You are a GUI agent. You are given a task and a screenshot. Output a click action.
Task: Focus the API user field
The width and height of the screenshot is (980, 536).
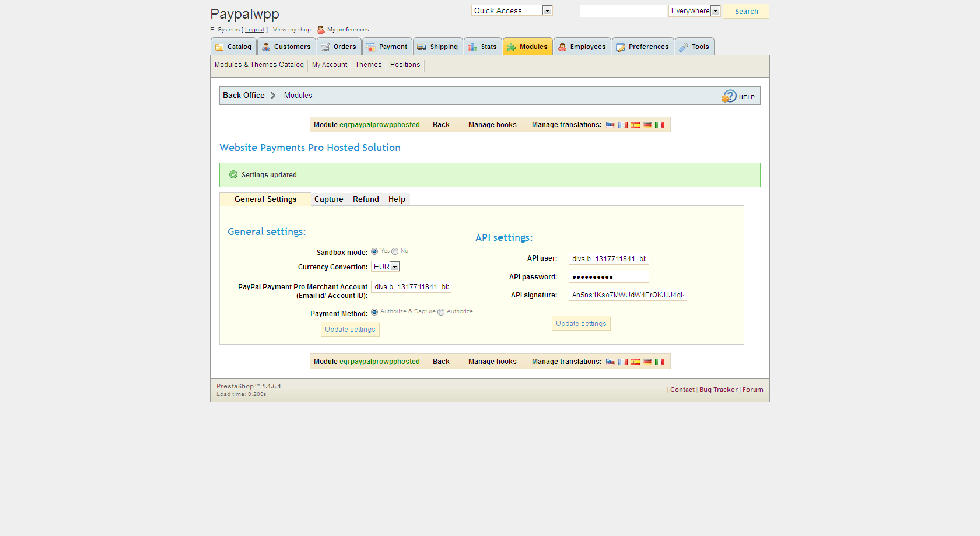point(609,259)
